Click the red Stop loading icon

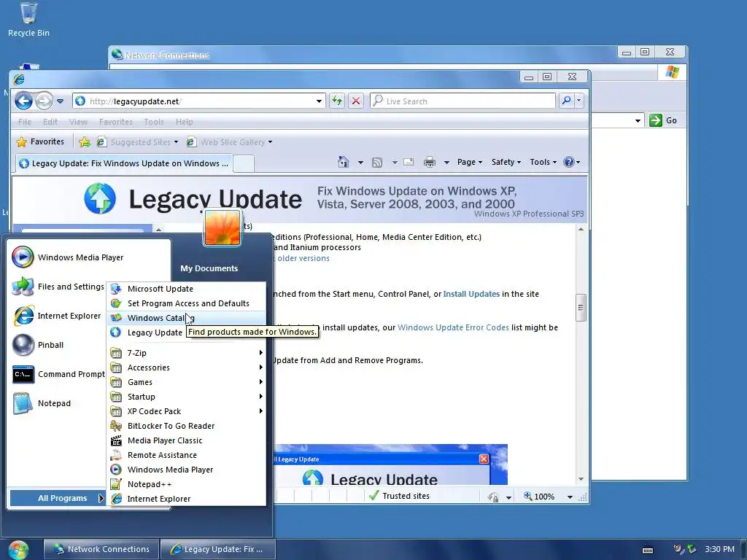(x=356, y=101)
